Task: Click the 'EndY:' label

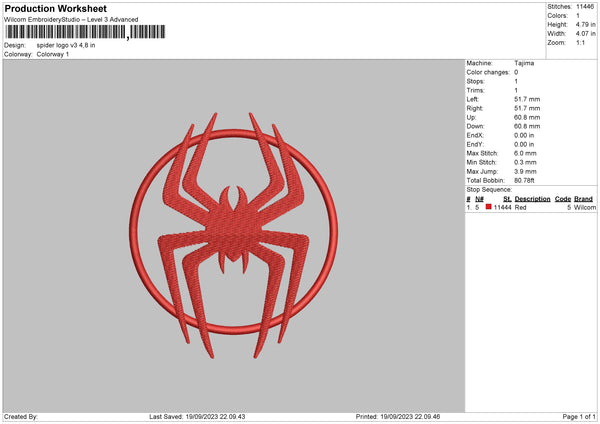Action: point(475,144)
